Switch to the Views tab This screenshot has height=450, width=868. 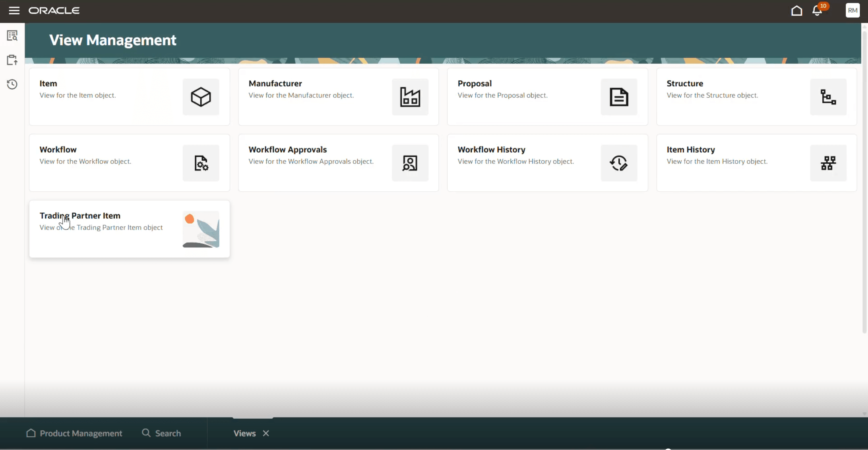click(x=244, y=433)
